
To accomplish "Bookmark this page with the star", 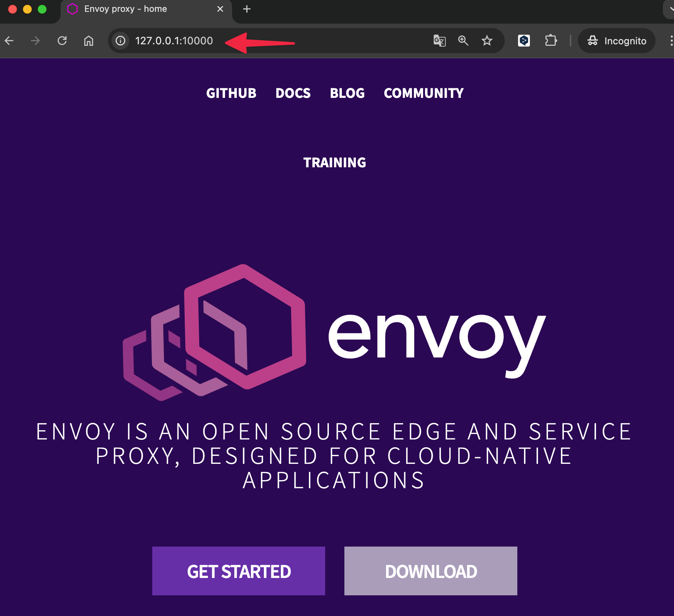I will click(487, 41).
